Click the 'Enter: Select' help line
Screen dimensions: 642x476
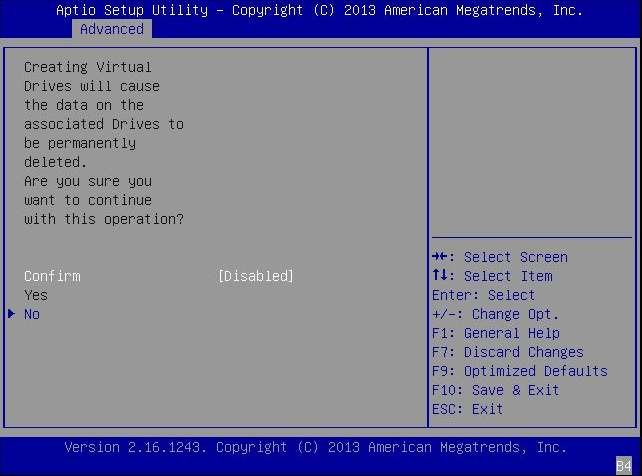pyautogui.click(x=483, y=295)
